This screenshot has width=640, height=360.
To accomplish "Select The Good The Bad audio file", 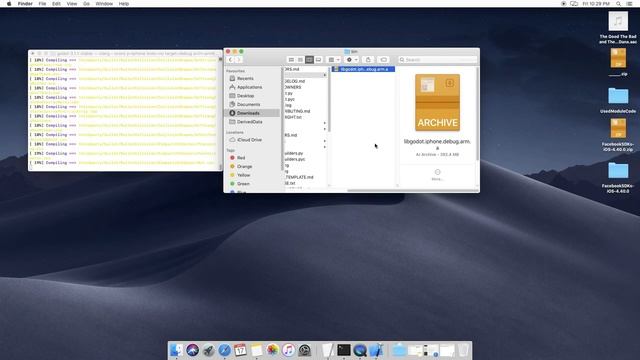I will click(x=618, y=27).
